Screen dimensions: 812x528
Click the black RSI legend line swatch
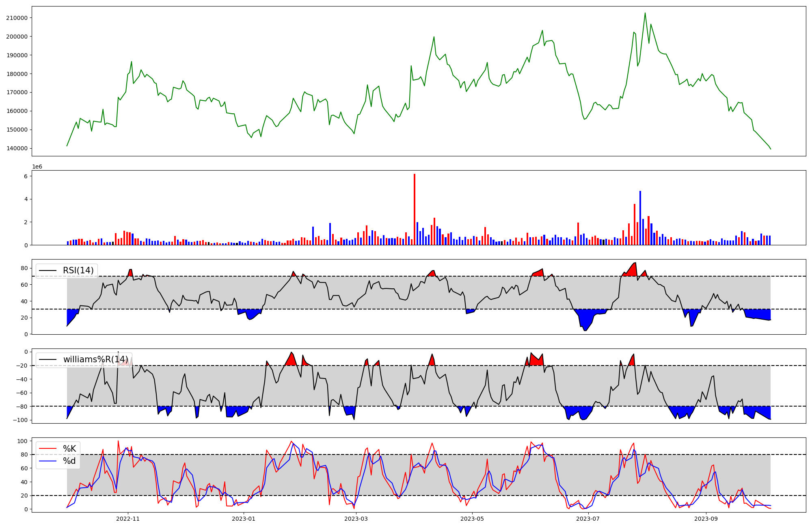[47, 271]
